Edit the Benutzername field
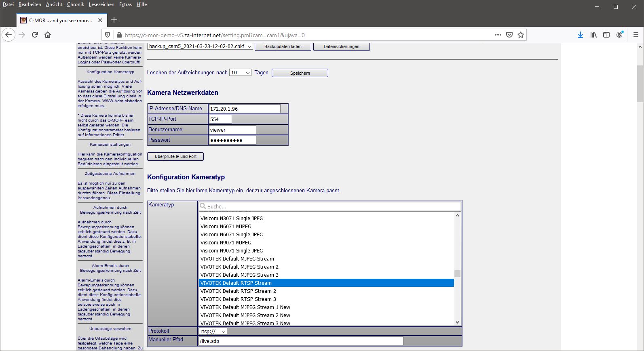The width and height of the screenshot is (644, 351). [232, 130]
